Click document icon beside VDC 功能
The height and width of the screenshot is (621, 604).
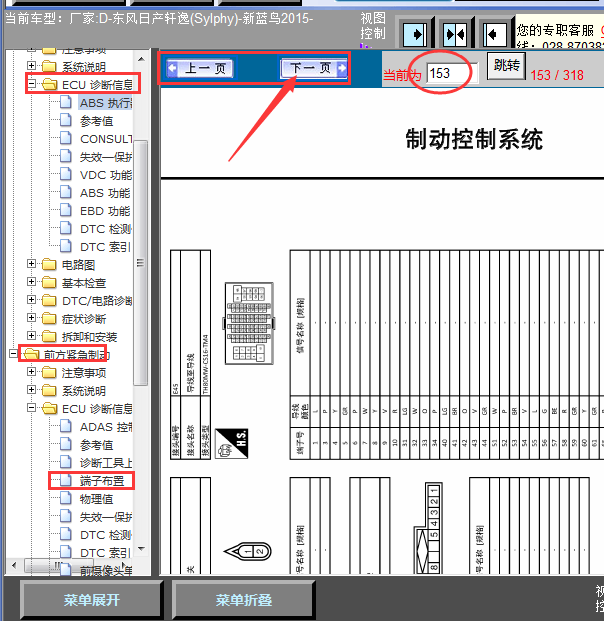pyautogui.click(x=66, y=174)
